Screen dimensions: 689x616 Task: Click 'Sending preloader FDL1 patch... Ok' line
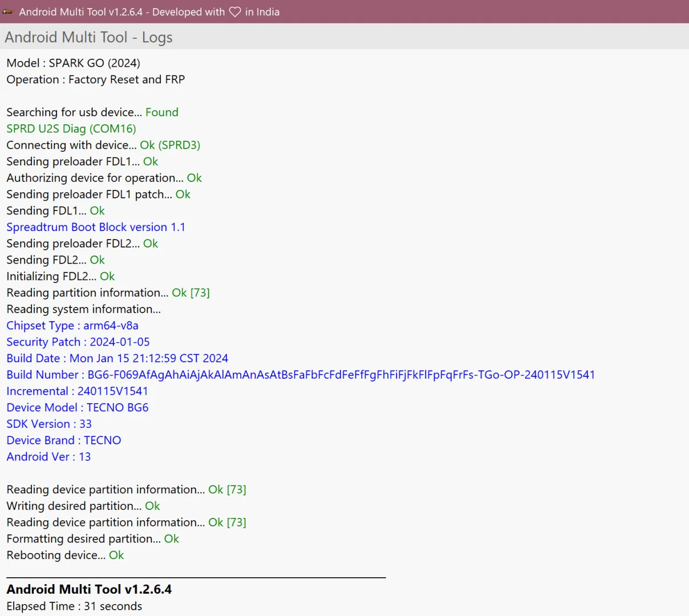click(99, 194)
